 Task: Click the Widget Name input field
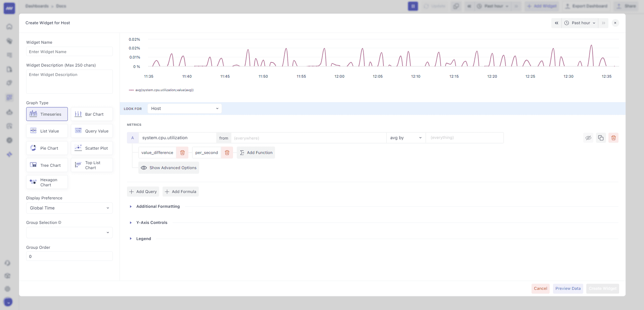coord(69,52)
